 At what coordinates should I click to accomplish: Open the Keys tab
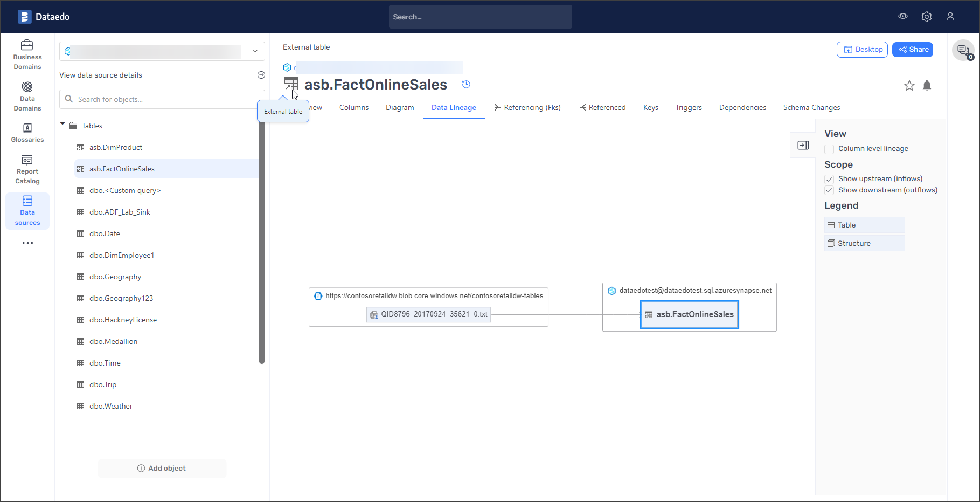click(x=651, y=107)
